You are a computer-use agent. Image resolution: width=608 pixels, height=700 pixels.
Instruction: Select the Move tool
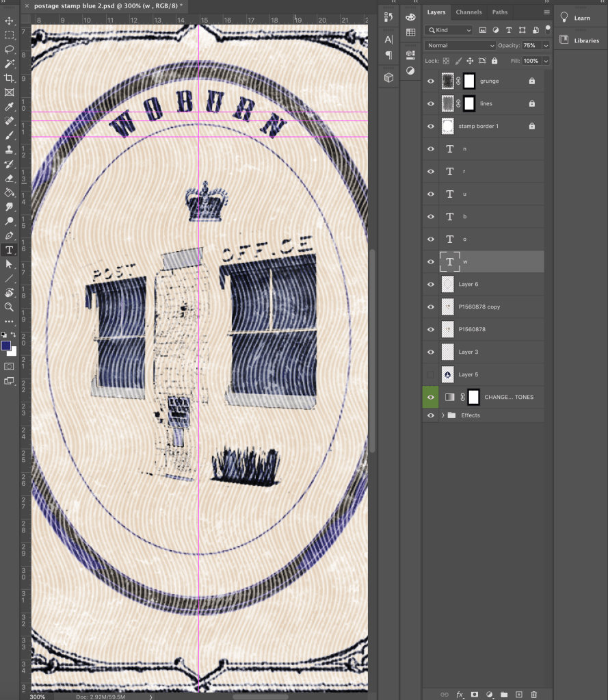coord(10,21)
